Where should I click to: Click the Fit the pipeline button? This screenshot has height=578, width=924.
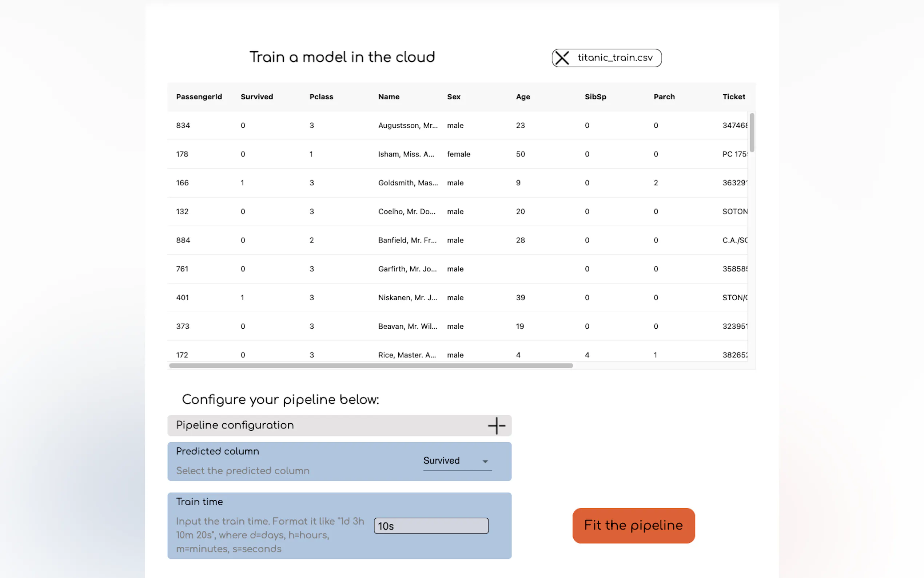[x=633, y=525]
